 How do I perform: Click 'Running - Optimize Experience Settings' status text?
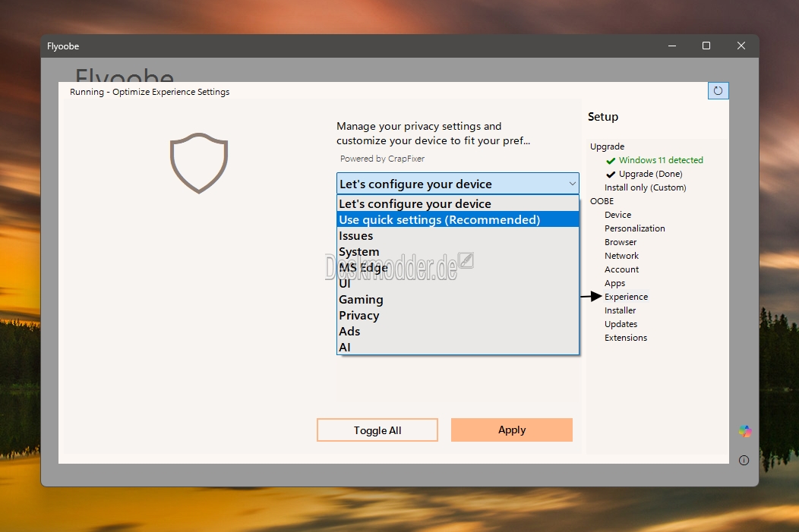[x=150, y=92]
